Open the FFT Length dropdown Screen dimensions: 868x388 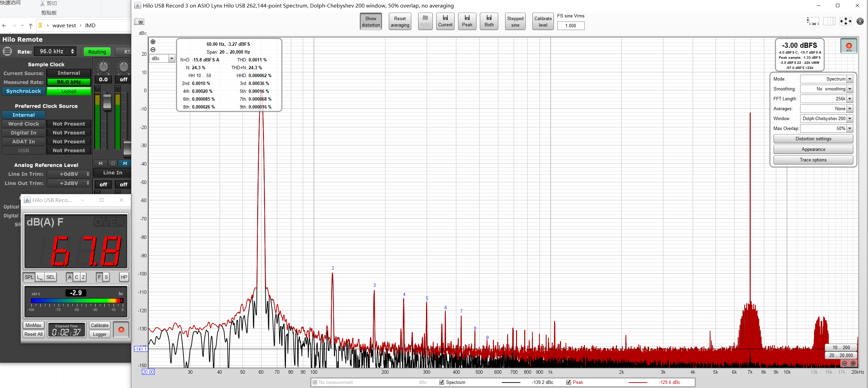point(826,99)
